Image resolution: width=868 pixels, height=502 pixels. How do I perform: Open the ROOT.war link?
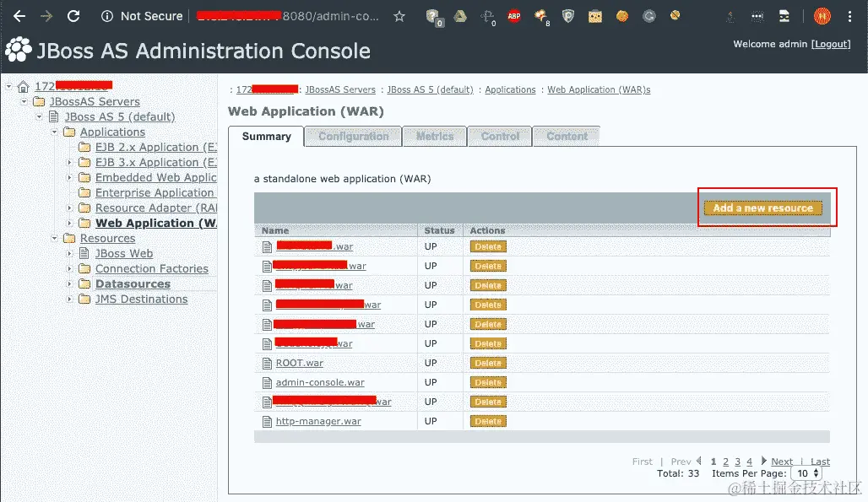[300, 364]
